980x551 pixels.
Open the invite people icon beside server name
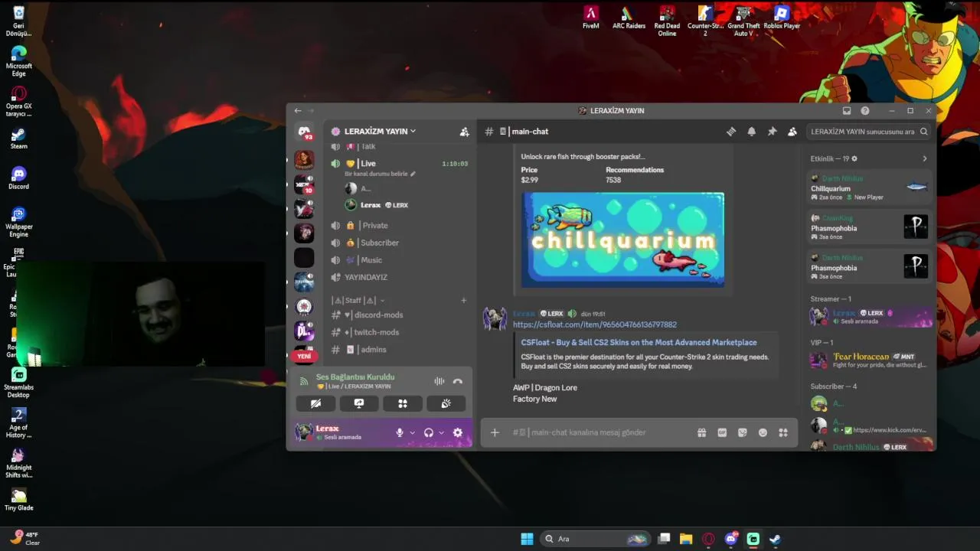tap(464, 132)
